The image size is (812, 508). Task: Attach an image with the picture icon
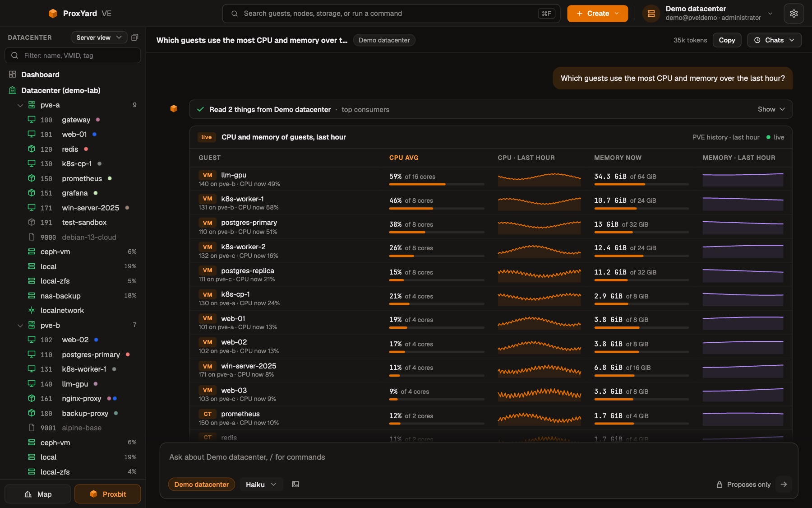point(295,485)
